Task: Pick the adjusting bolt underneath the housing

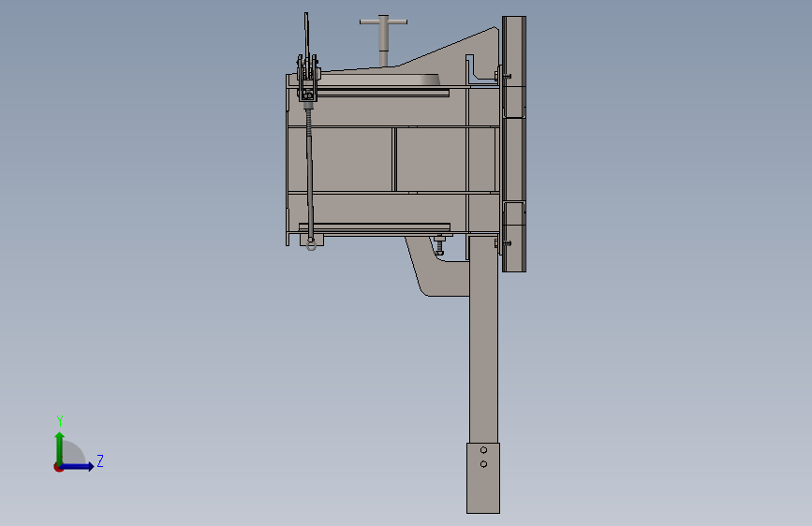Action: pyautogui.click(x=439, y=245)
